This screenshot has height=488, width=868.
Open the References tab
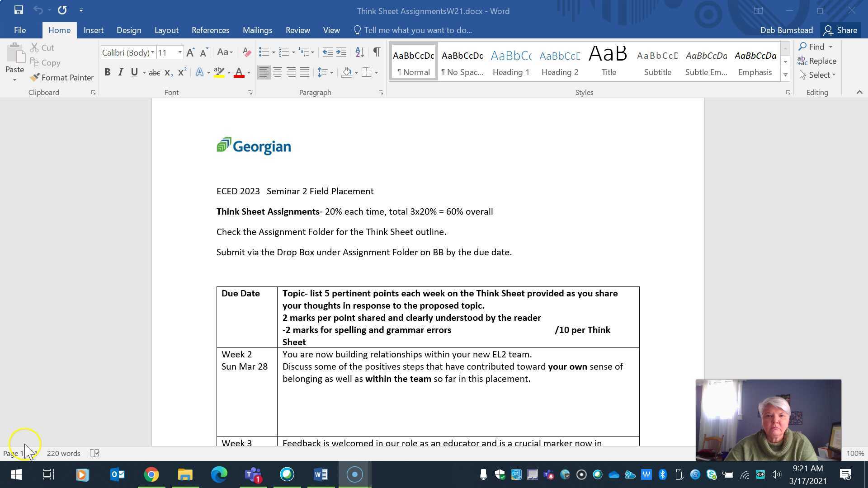click(x=210, y=30)
